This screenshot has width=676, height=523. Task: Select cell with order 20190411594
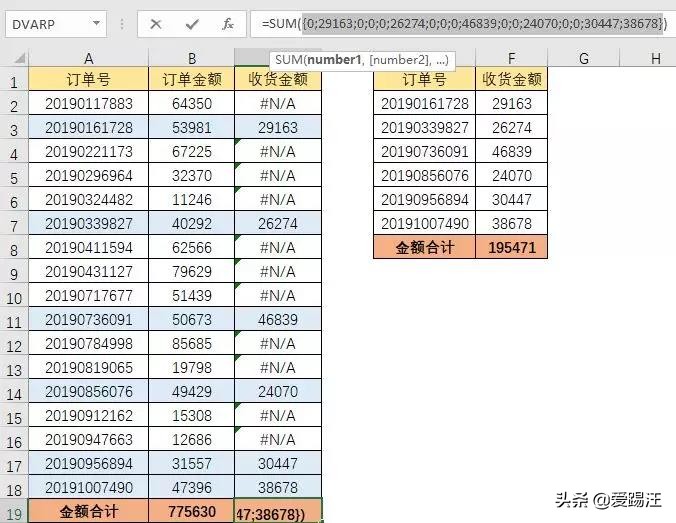pos(88,247)
